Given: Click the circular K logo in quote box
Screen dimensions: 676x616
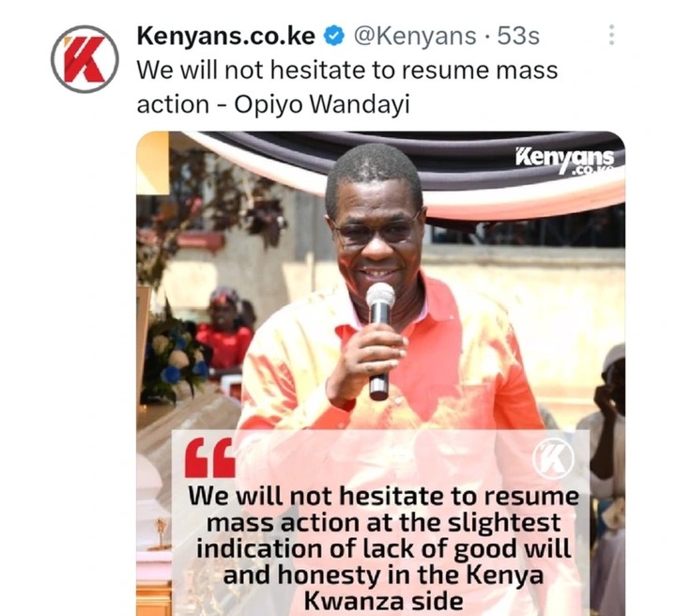Looking at the screenshot, I should point(553,458).
